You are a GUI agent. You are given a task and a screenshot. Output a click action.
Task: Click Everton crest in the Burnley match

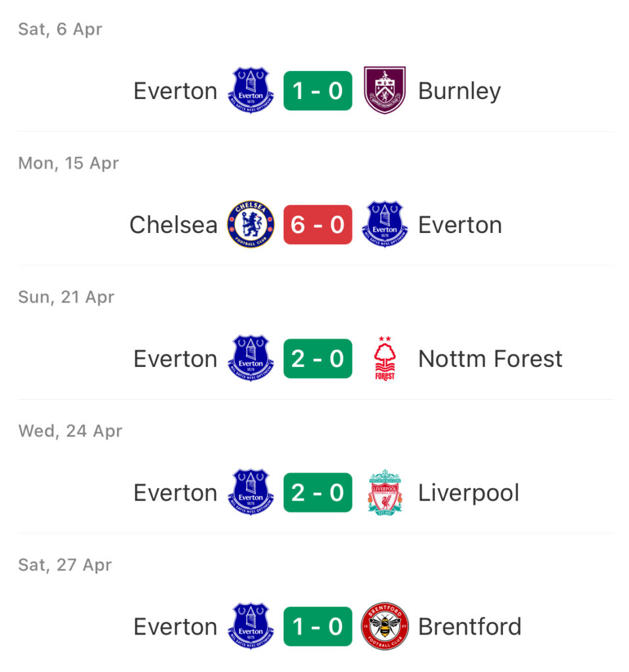pyautogui.click(x=251, y=90)
